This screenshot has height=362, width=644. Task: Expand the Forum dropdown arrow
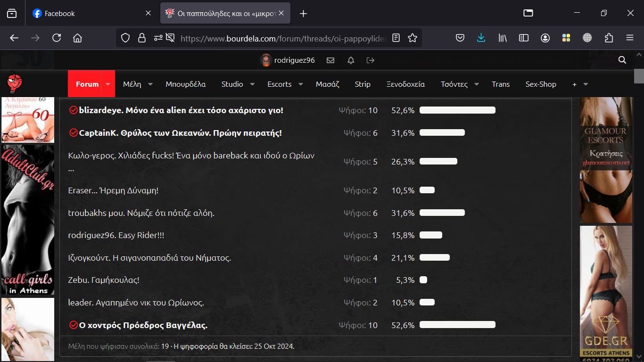108,84
